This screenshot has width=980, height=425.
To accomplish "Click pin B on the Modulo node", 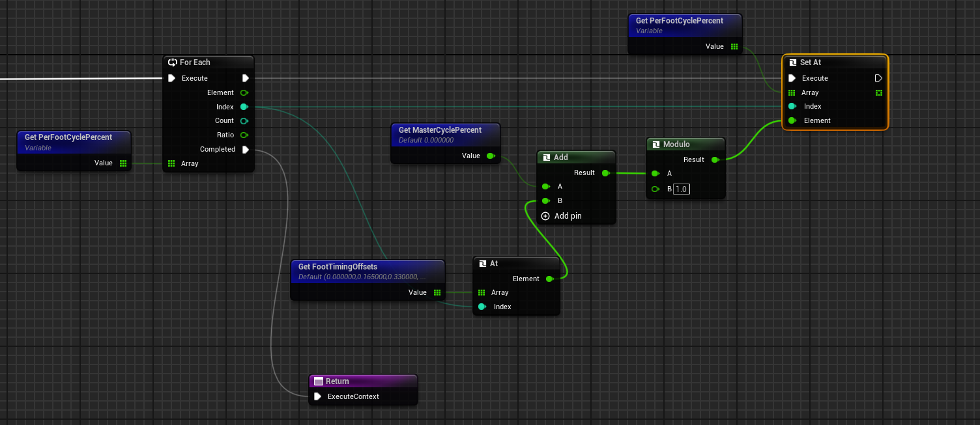I will [x=655, y=189].
